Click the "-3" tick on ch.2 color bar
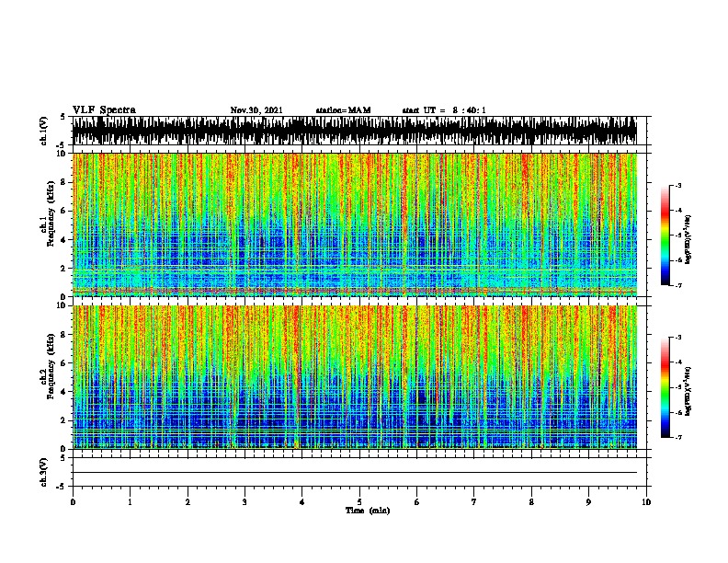The width and height of the screenshot is (728, 563). 677,338
